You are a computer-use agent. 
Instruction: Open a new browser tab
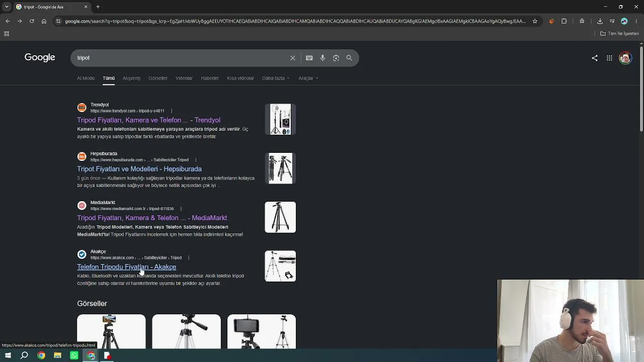(x=98, y=7)
